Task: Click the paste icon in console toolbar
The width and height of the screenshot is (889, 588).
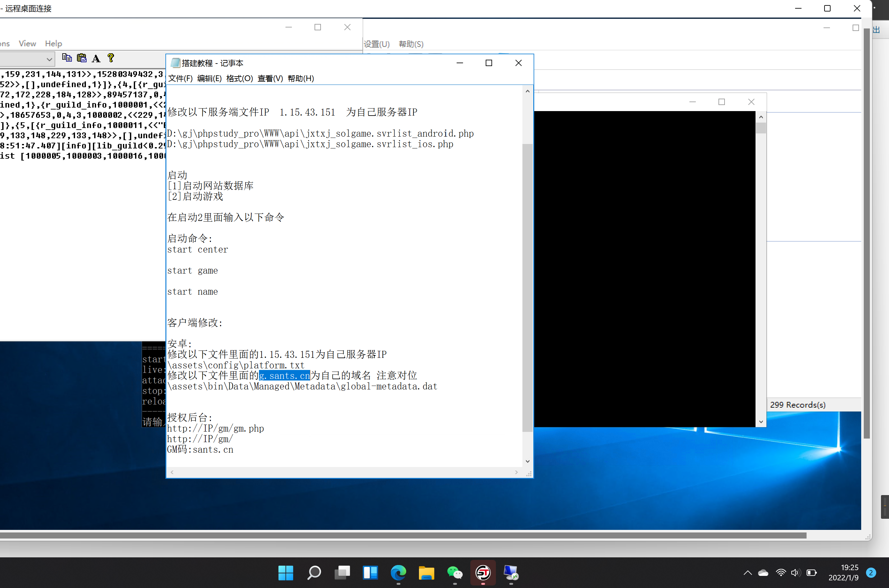Action: coord(81,58)
